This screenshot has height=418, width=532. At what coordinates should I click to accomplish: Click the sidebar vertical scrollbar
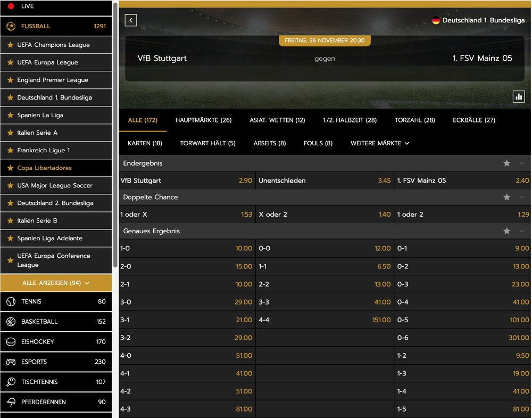[x=115, y=135]
